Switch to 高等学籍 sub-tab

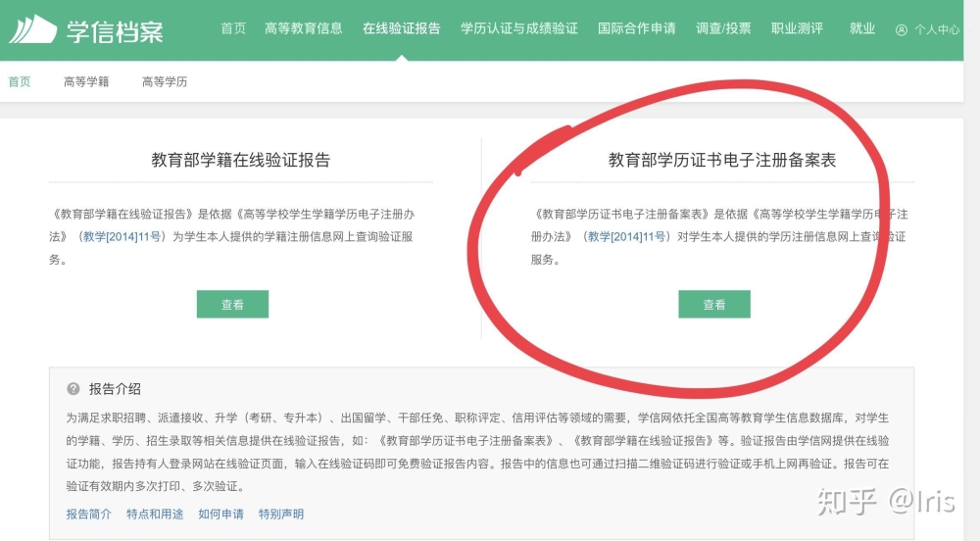tap(86, 82)
